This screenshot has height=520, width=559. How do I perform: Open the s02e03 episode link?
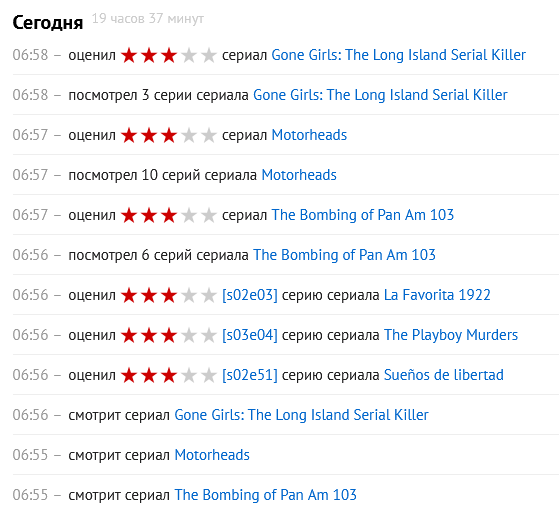click(x=250, y=295)
